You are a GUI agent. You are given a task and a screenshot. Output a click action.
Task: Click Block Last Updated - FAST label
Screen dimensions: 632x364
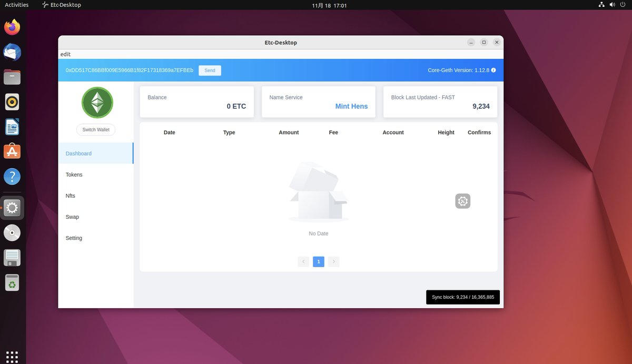click(x=423, y=97)
